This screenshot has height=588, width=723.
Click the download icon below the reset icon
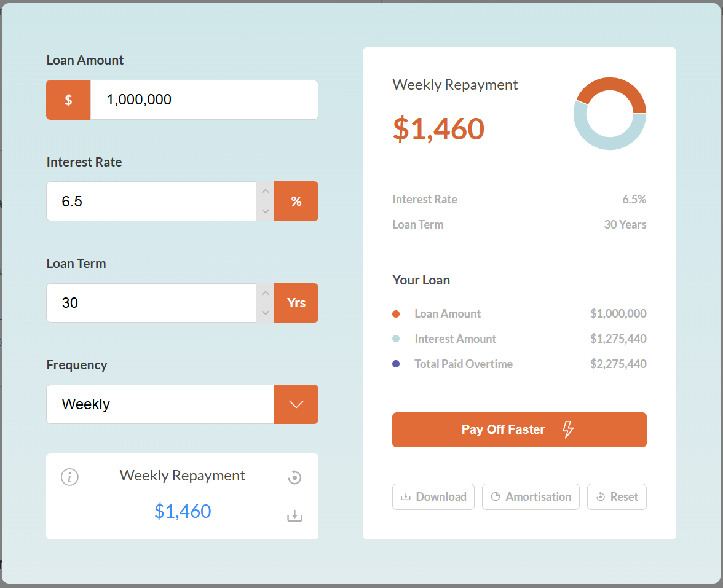(x=294, y=516)
